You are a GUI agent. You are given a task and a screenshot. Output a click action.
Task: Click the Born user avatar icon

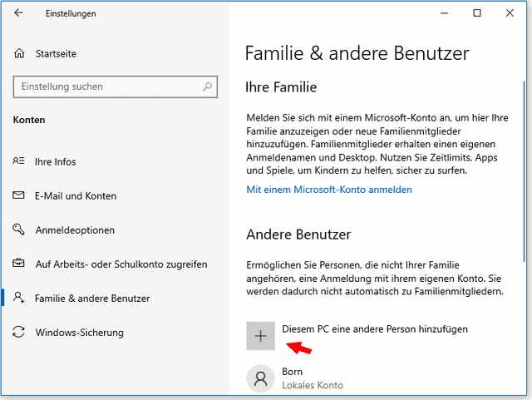tap(261, 378)
